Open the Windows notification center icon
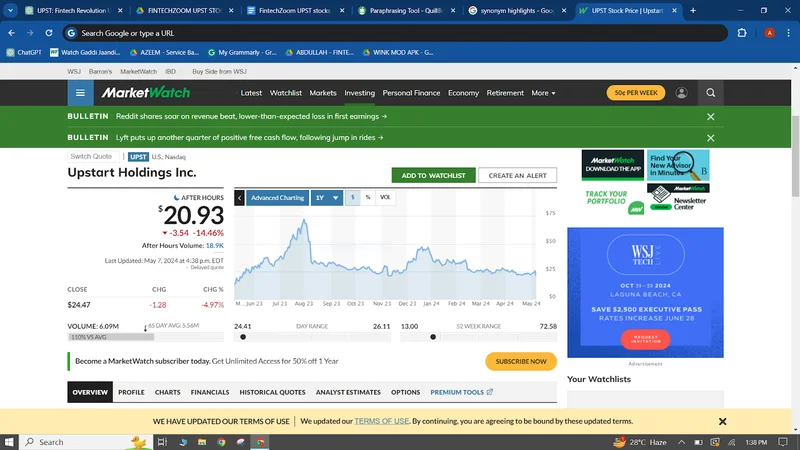Image resolution: width=800 pixels, height=450 pixels. [783, 442]
